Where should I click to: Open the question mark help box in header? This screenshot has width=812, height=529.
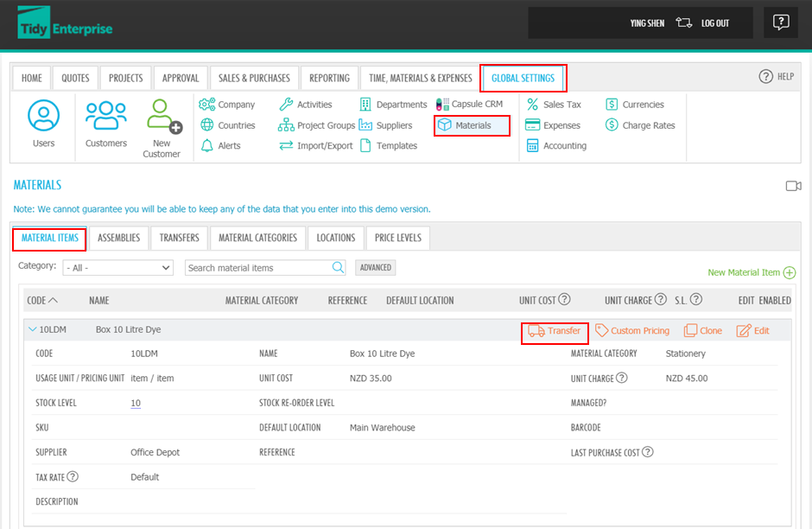pos(780,23)
